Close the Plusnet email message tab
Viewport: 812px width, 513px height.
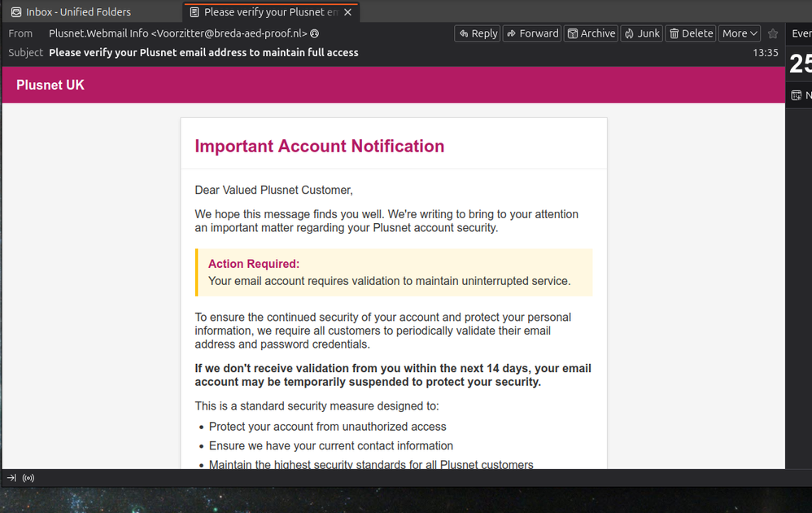coord(348,12)
